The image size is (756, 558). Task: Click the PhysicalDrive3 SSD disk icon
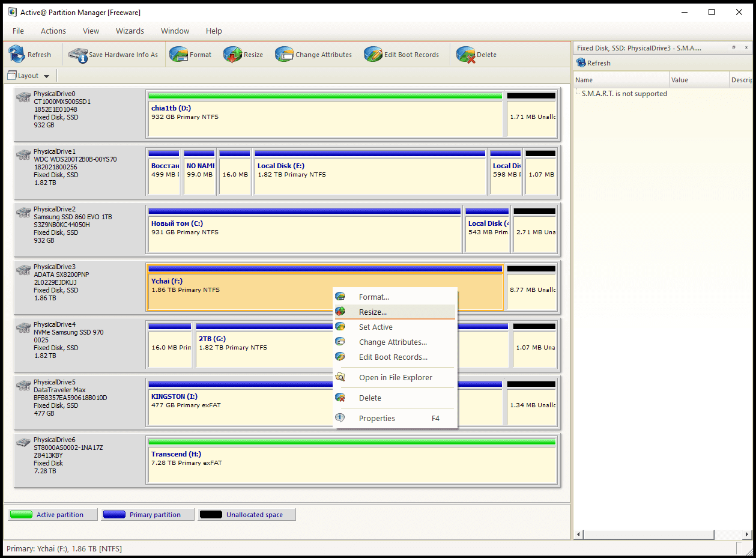click(x=23, y=270)
